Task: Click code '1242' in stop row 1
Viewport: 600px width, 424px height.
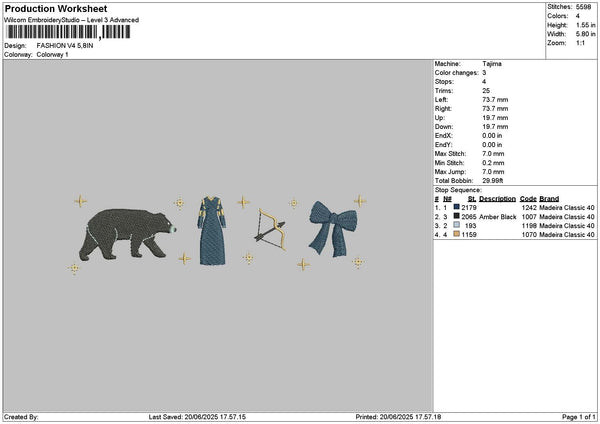Action: tap(529, 207)
